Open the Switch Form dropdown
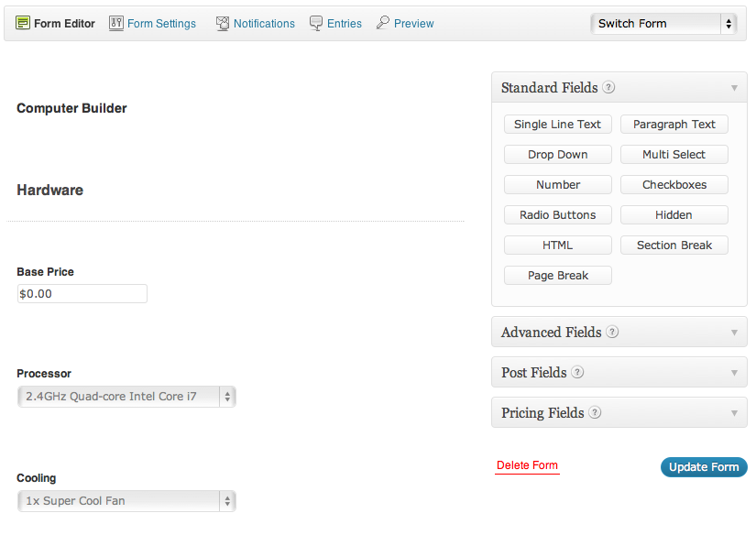The height and width of the screenshot is (535, 756). coord(663,24)
